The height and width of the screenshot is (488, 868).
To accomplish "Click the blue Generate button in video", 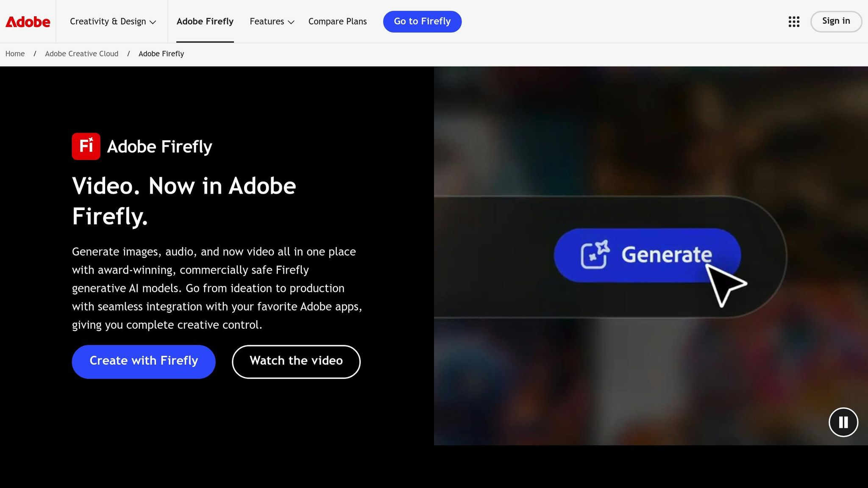I will (x=647, y=255).
